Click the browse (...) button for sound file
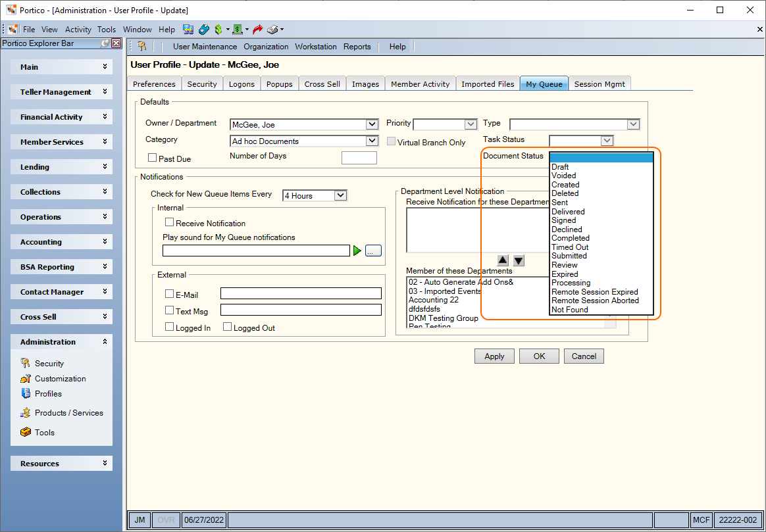Image resolution: width=766 pixels, height=532 pixels. point(373,251)
